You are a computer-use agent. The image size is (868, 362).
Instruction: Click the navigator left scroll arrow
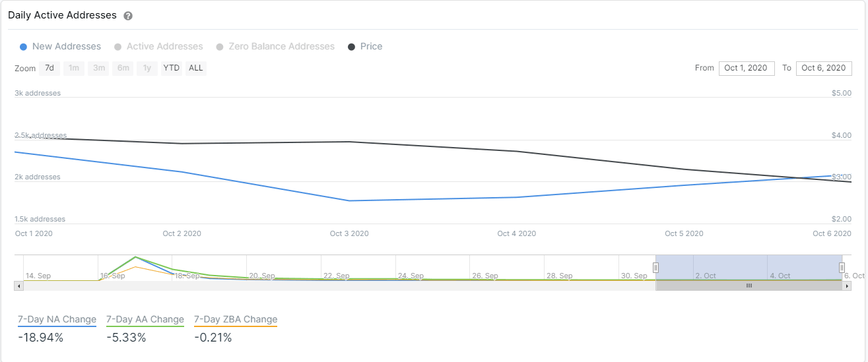18,286
